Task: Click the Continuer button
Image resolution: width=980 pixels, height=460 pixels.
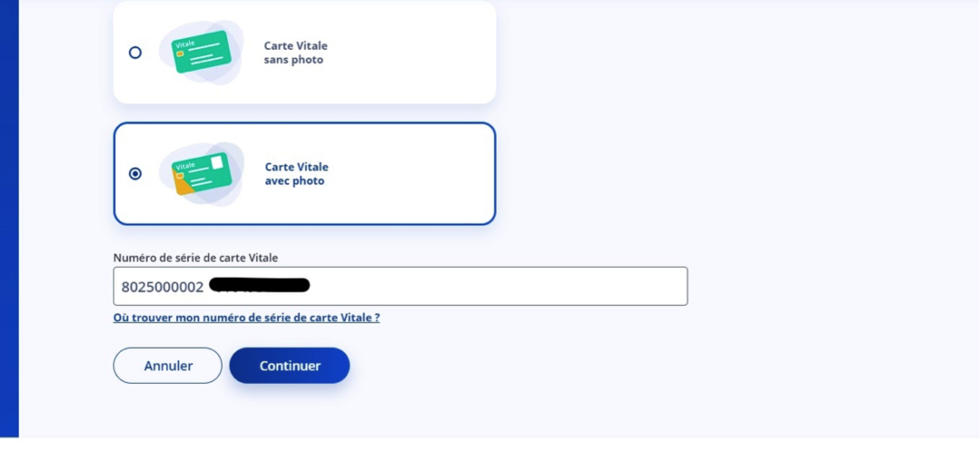Action: pyautogui.click(x=289, y=366)
